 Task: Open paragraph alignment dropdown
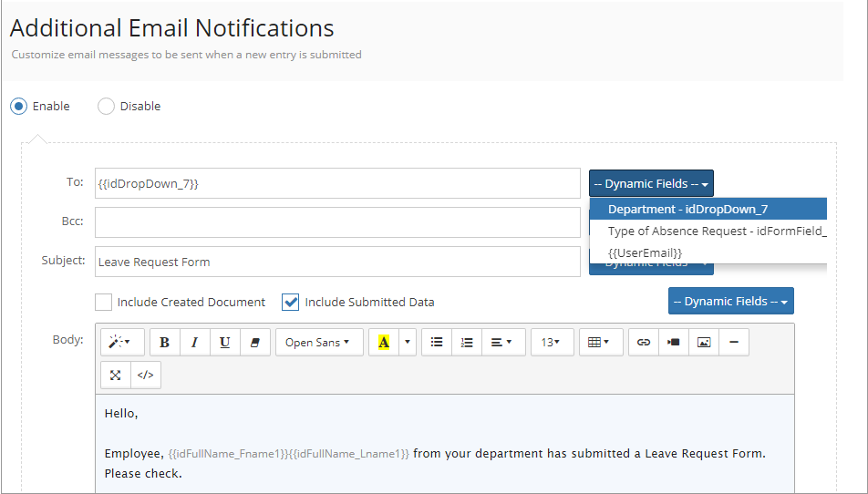(x=503, y=342)
